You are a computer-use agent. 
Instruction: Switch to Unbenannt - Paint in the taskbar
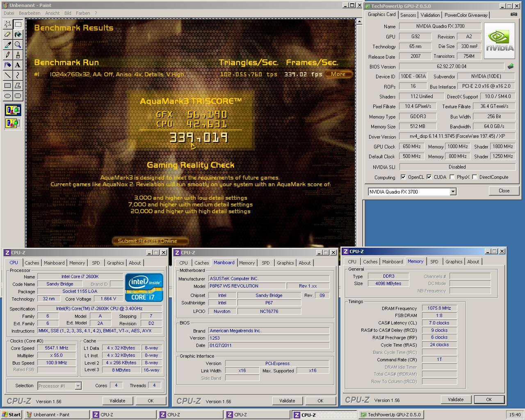coord(57,415)
